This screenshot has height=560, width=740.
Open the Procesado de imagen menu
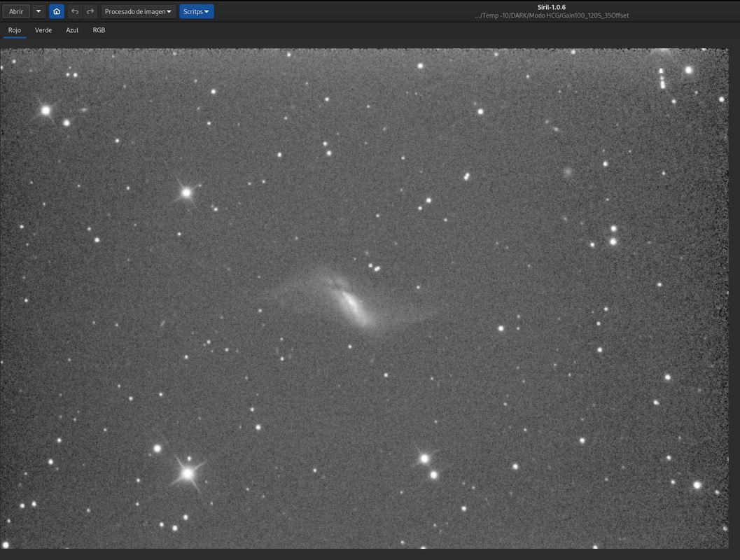tap(138, 11)
